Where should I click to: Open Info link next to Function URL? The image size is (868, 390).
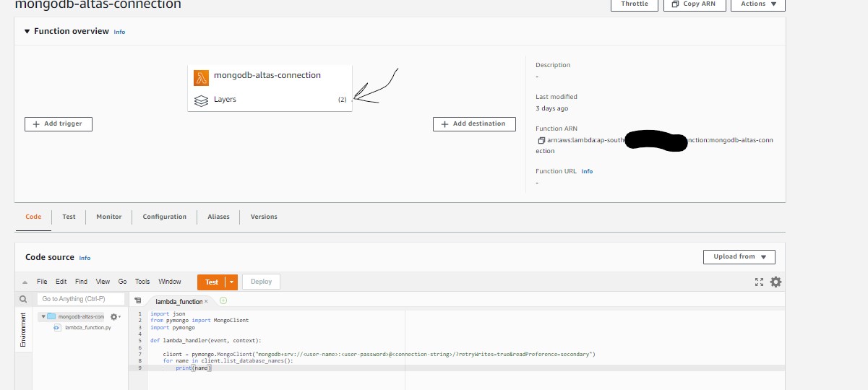(x=587, y=172)
